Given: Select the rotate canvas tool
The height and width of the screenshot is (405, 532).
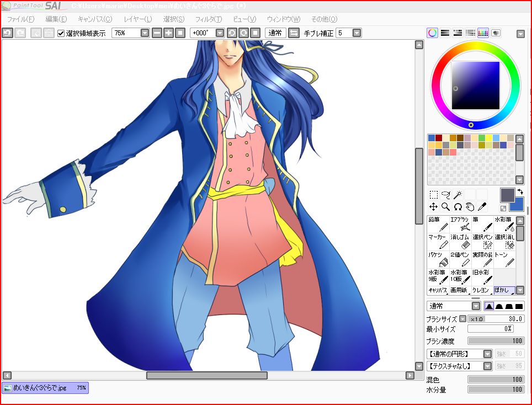Looking at the screenshot, I should 458,206.
